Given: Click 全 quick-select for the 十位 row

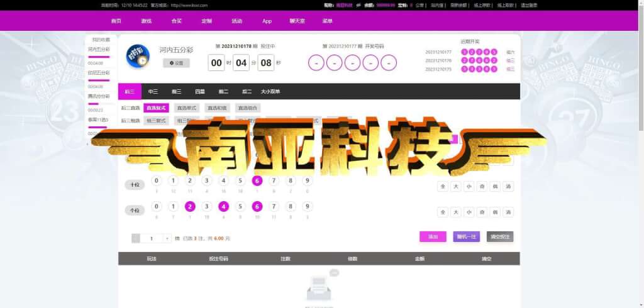Looking at the screenshot, I should (443, 187).
